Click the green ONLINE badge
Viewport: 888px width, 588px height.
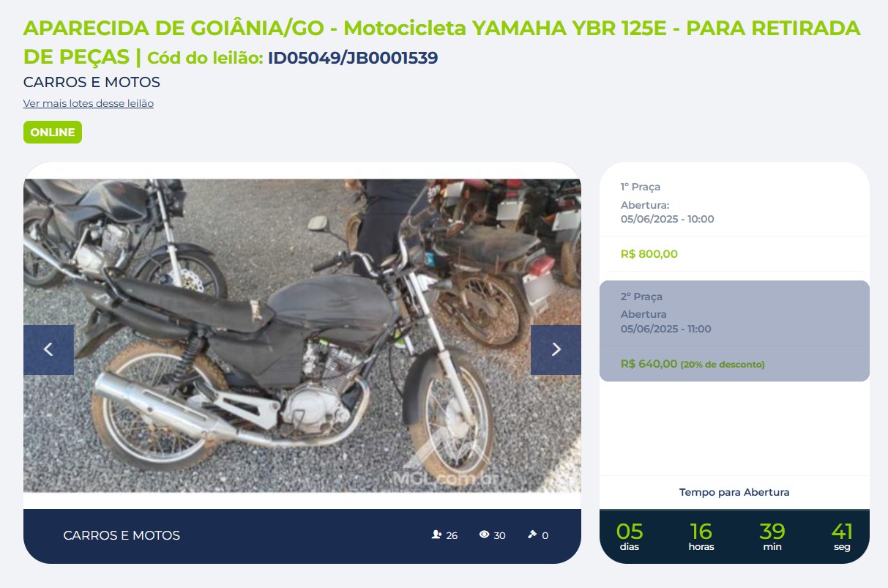click(53, 133)
